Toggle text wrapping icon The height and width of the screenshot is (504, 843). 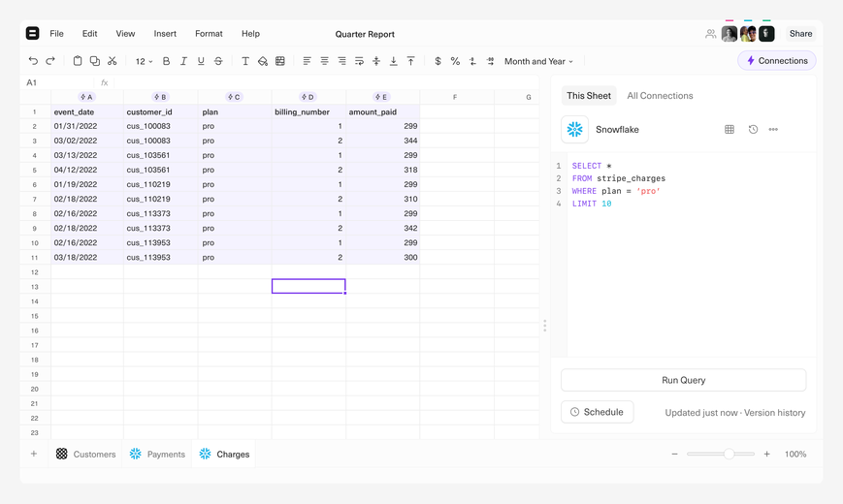point(359,61)
